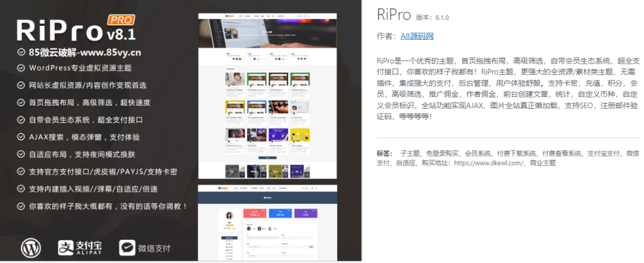Screen dimensions: 644x263
Task: Click the 自适应布局,支持夜间模式换肤 line
Action: [x=82, y=154]
